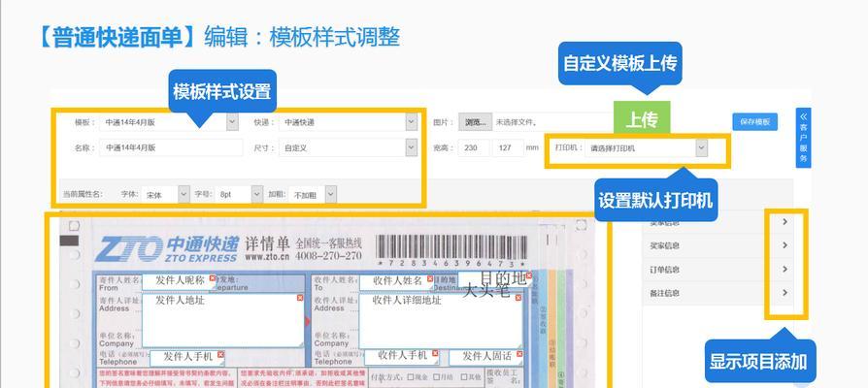
Task: Delete the 发件人固话 field using red X
Action: [518, 353]
